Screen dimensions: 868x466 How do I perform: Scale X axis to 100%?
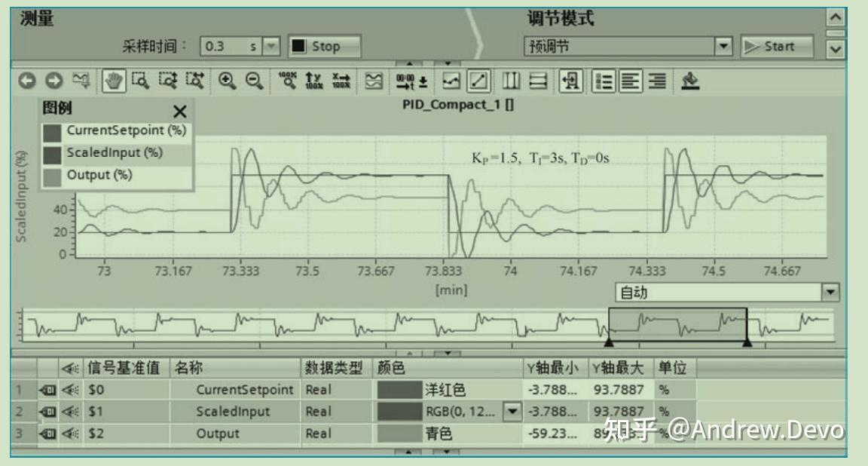(341, 81)
